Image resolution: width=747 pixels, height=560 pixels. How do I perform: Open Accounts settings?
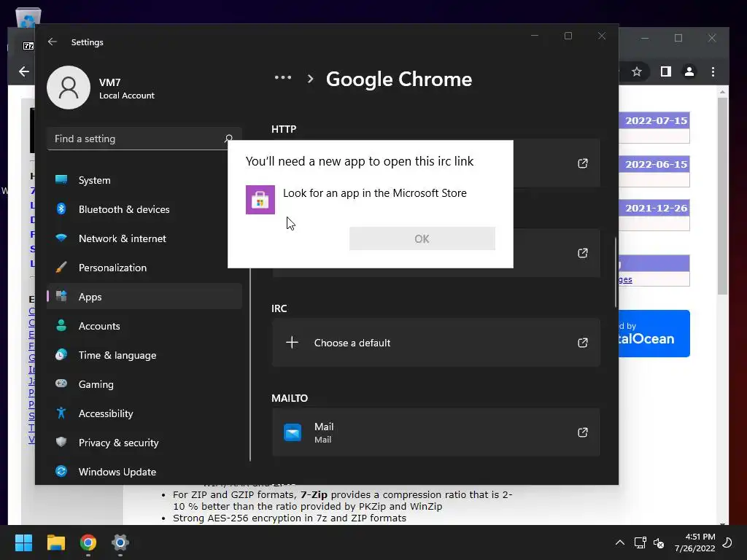click(x=144, y=326)
